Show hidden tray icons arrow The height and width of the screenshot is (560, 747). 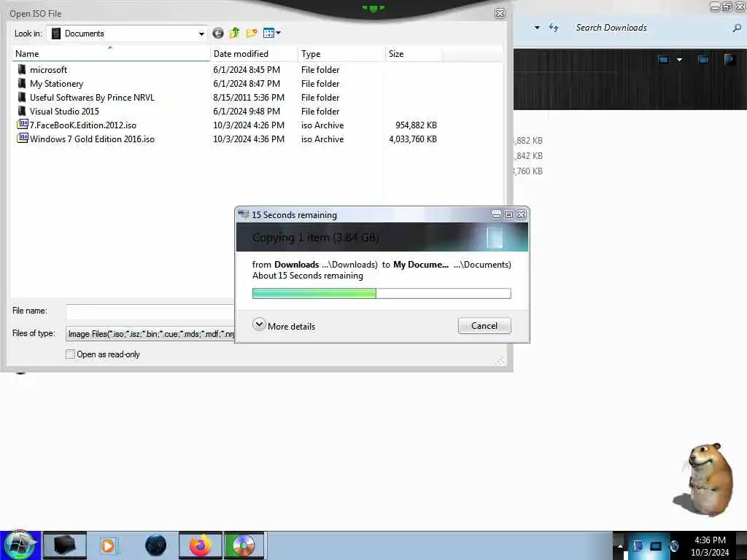click(620, 546)
